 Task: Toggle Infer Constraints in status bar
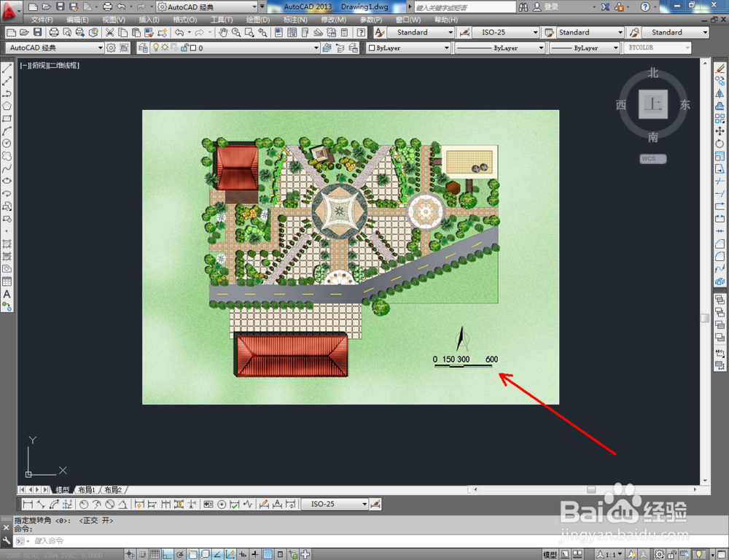point(130,554)
